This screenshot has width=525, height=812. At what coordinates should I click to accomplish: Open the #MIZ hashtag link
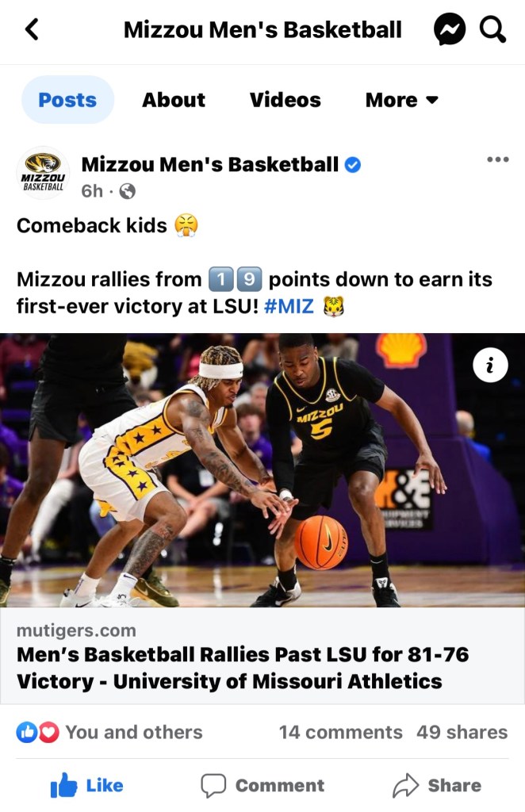click(289, 306)
